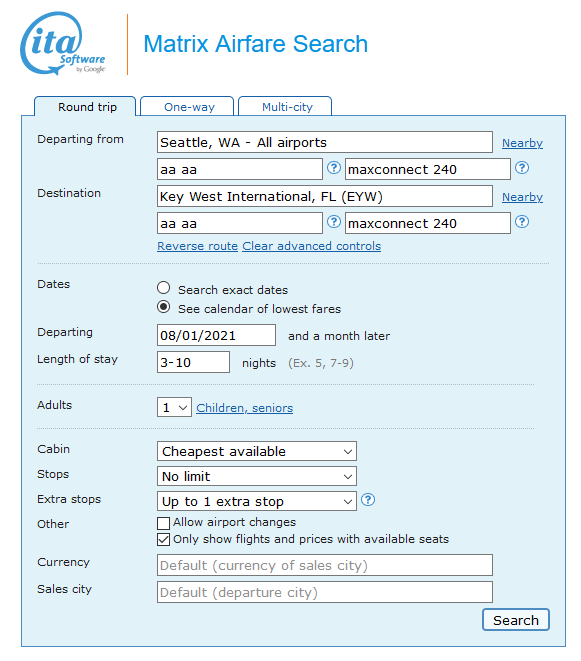Open help icon beside departure routing codes field
The width and height of the screenshot is (581, 661).
(334, 168)
